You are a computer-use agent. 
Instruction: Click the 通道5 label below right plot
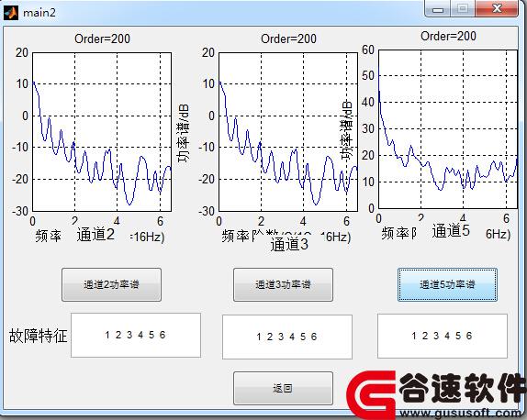pyautogui.click(x=451, y=231)
